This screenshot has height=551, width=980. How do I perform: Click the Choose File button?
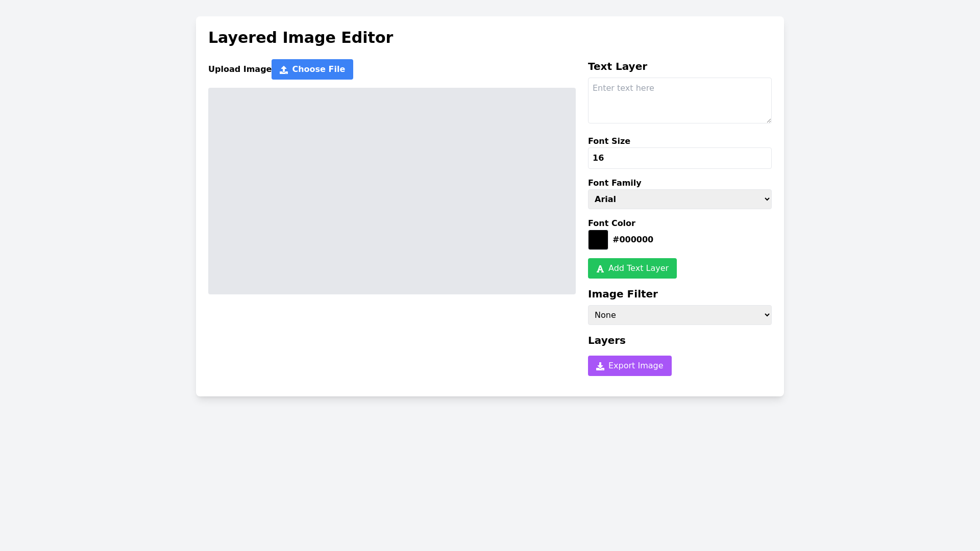[x=312, y=69]
